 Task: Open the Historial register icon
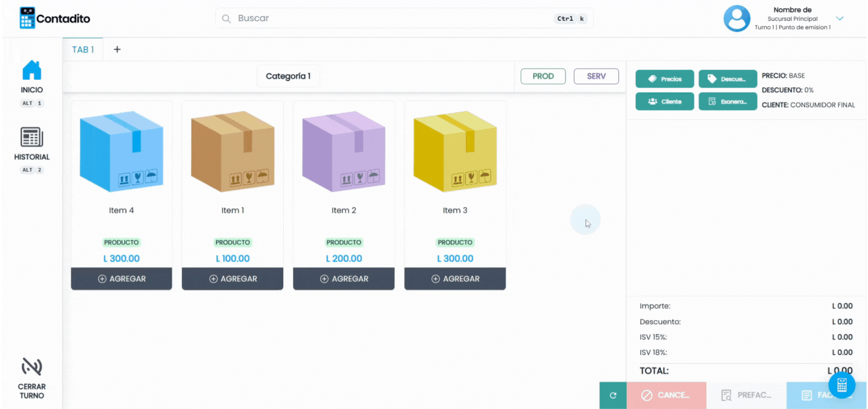click(x=32, y=137)
